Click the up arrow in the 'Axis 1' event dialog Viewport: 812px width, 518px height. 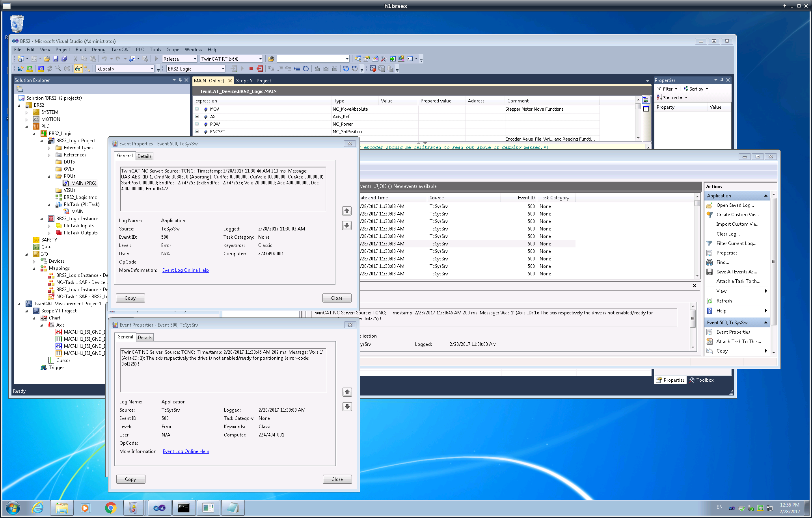pyautogui.click(x=347, y=392)
